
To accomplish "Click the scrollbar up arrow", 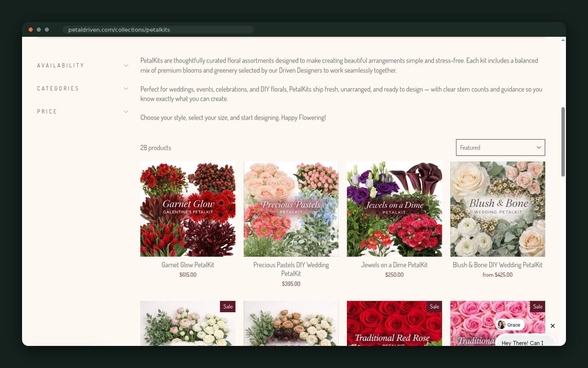I will pos(563,40).
